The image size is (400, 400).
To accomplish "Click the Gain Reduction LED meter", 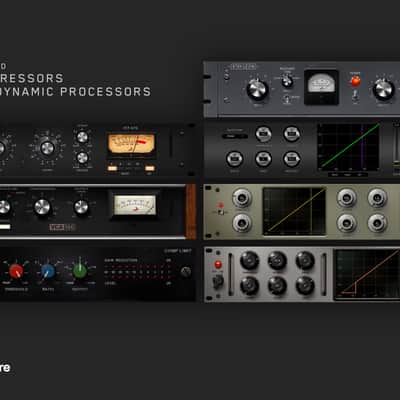I will 138,272.
